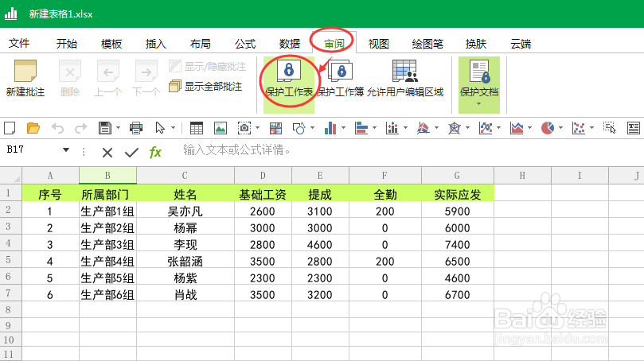Insert a radar chart
This screenshot has width=644, height=361.
click(x=455, y=128)
